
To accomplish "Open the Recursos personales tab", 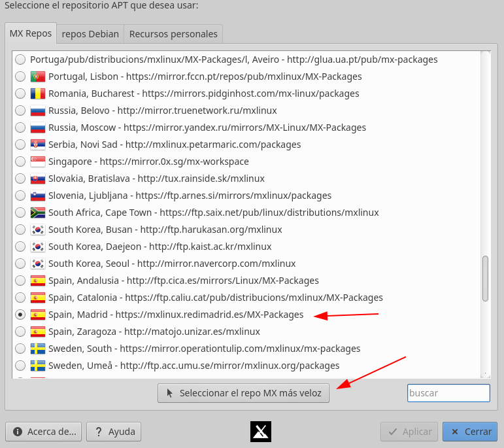I will (x=173, y=34).
